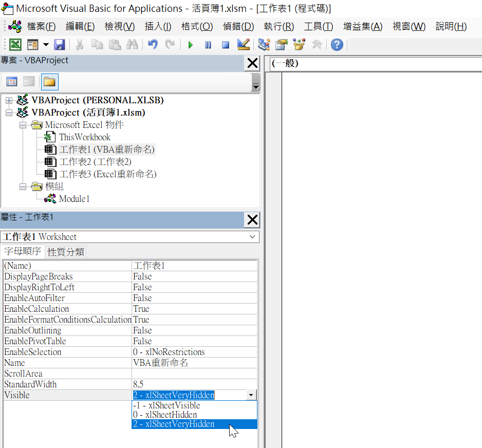Click the Redo arrow icon
The height and width of the screenshot is (448, 482).
point(170,45)
